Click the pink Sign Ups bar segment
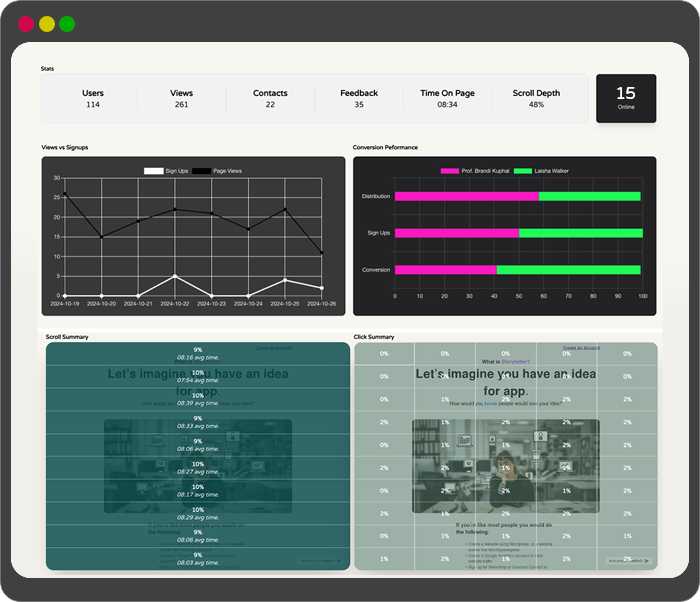Screen dimensions: 700x602 (456, 233)
